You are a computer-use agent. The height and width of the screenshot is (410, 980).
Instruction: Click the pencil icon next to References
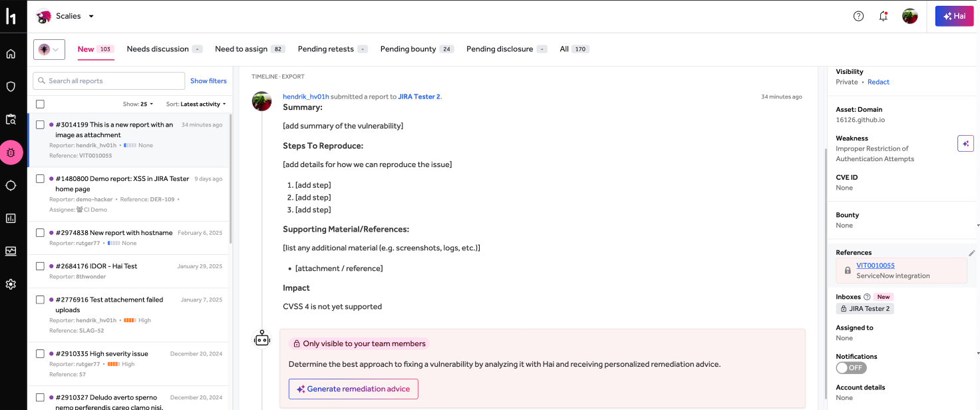tap(972, 253)
